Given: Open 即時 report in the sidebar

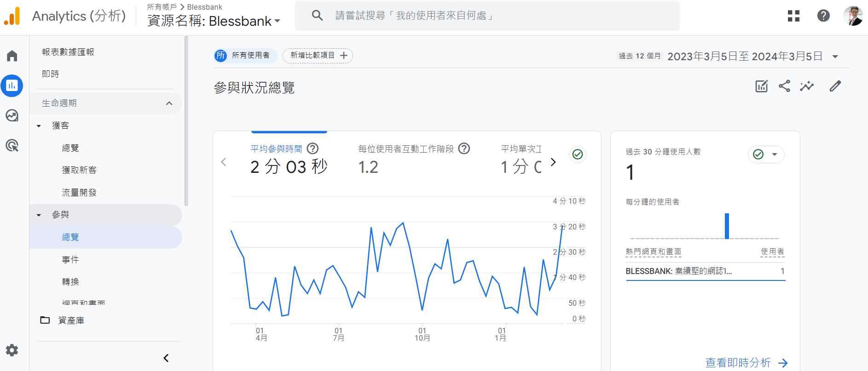Looking at the screenshot, I should 51,74.
